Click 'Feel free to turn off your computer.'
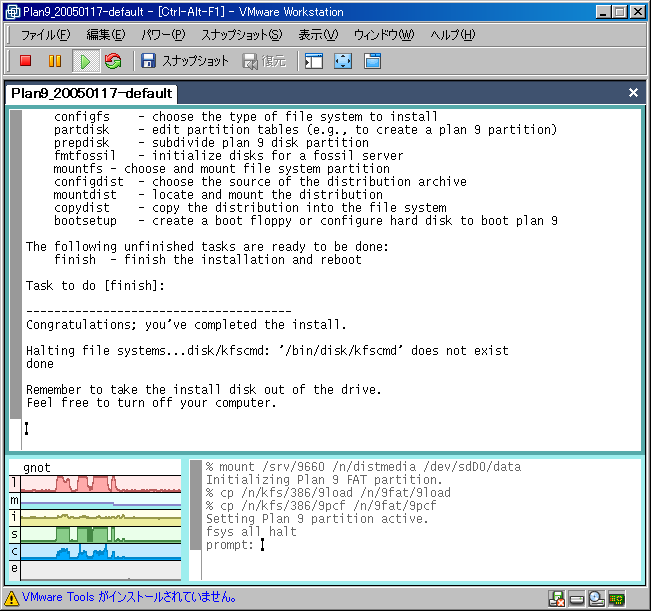 [x=151, y=403]
